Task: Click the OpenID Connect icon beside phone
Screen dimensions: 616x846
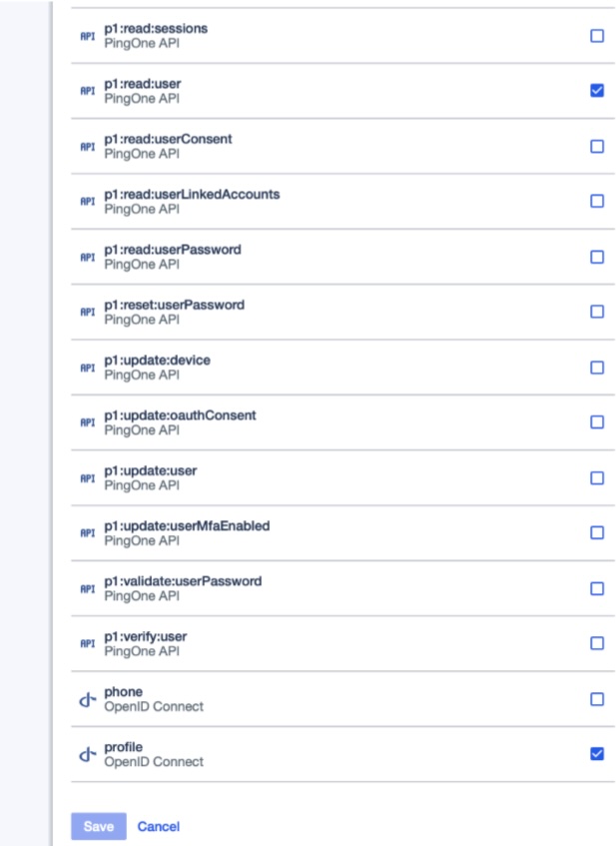Action: (x=86, y=699)
